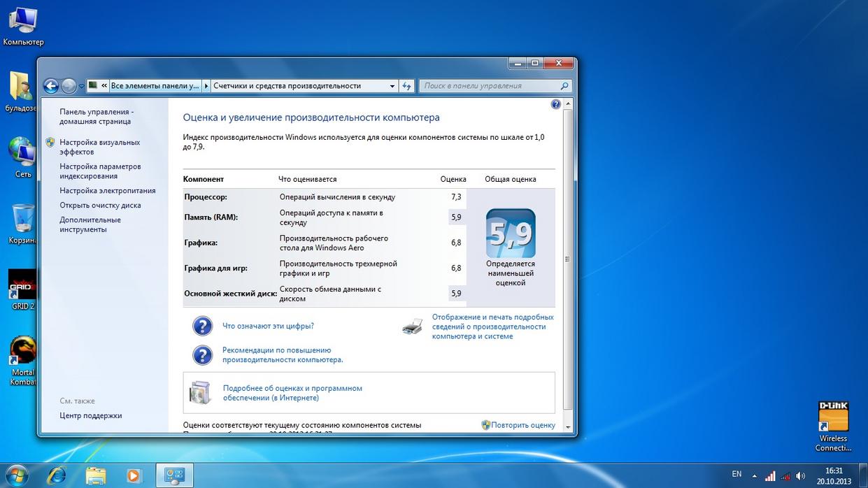Click the magnifier search icon
Screen dimensions: 868x488
[564, 86]
